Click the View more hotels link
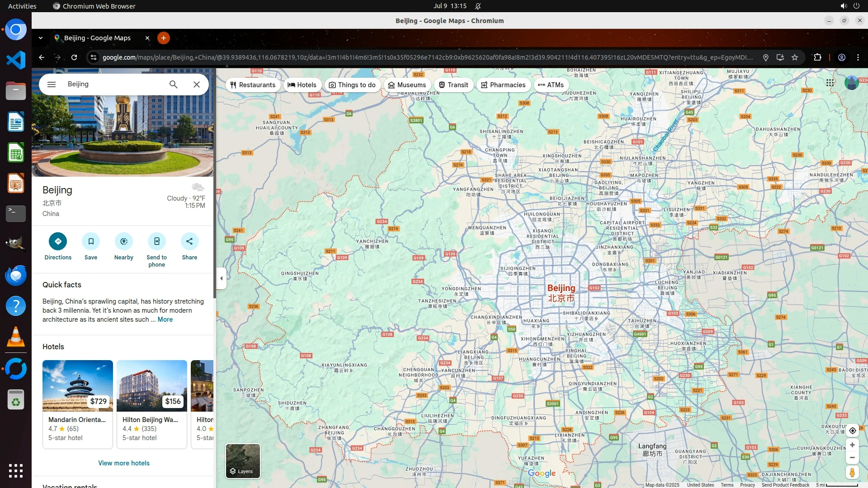Screen dimensions: 868x488 click(x=124, y=463)
